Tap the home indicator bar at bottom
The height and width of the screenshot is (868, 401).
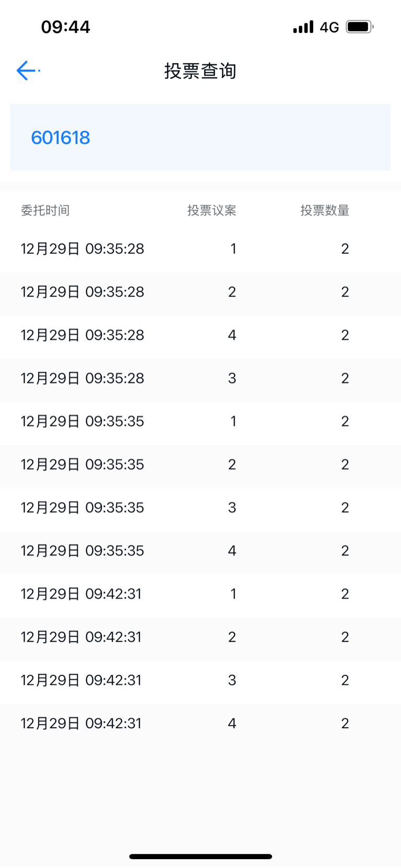click(200, 857)
